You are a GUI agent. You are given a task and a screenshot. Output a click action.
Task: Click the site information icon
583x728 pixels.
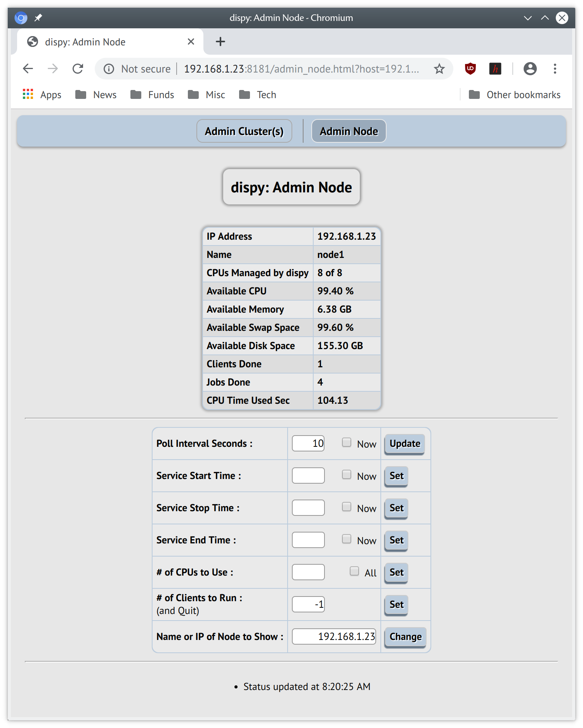109,69
